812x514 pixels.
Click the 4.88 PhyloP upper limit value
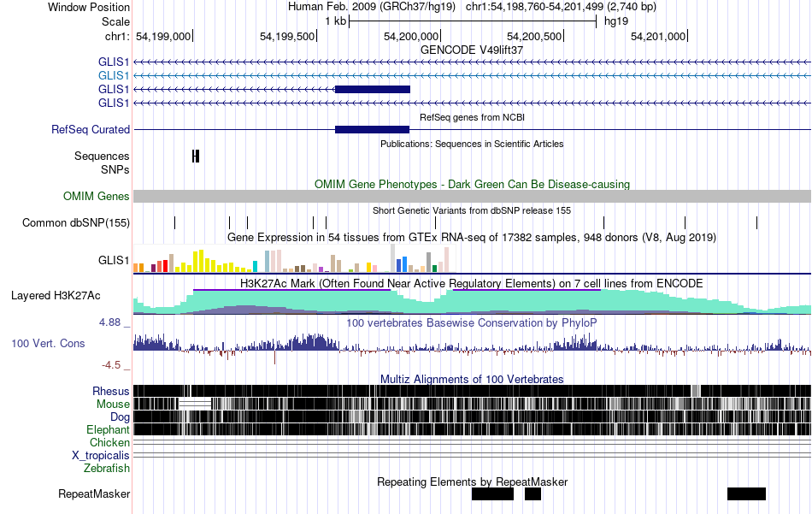click(x=109, y=322)
